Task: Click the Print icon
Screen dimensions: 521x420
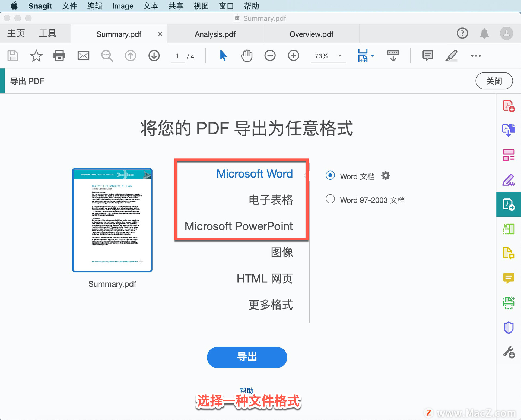Action: pyautogui.click(x=59, y=56)
